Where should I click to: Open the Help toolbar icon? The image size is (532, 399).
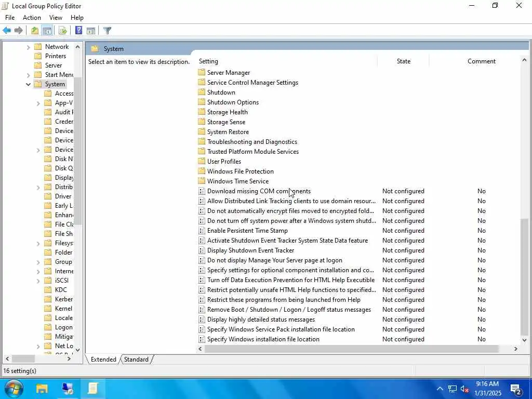[x=79, y=31]
